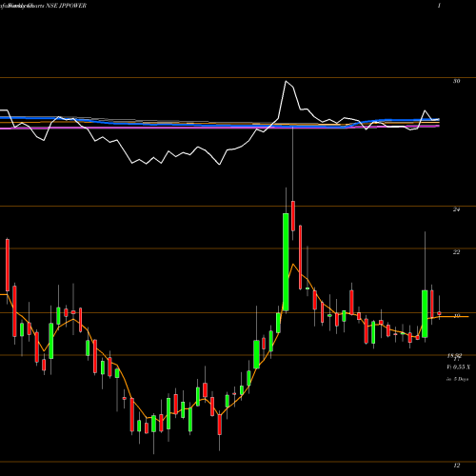Click the '24' price axis label
This screenshot has height=476, width=476.
point(456,209)
